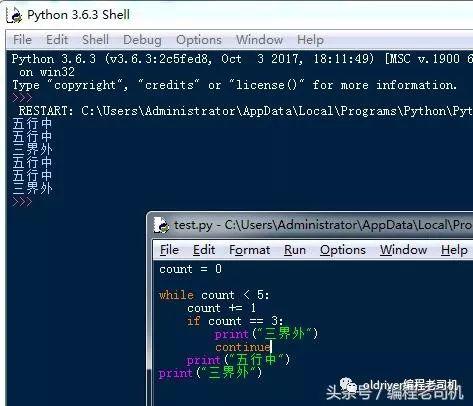Click the indented print("三界外") line above continue

(266, 334)
